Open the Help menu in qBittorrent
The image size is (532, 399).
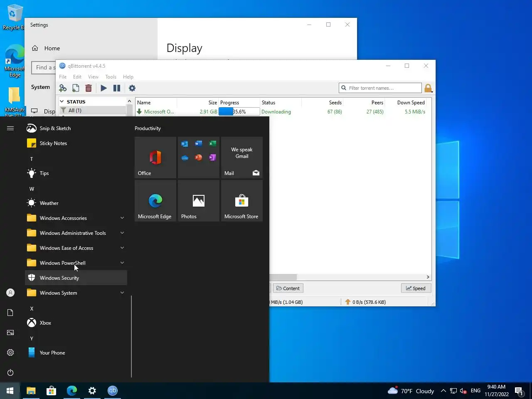pos(128,77)
